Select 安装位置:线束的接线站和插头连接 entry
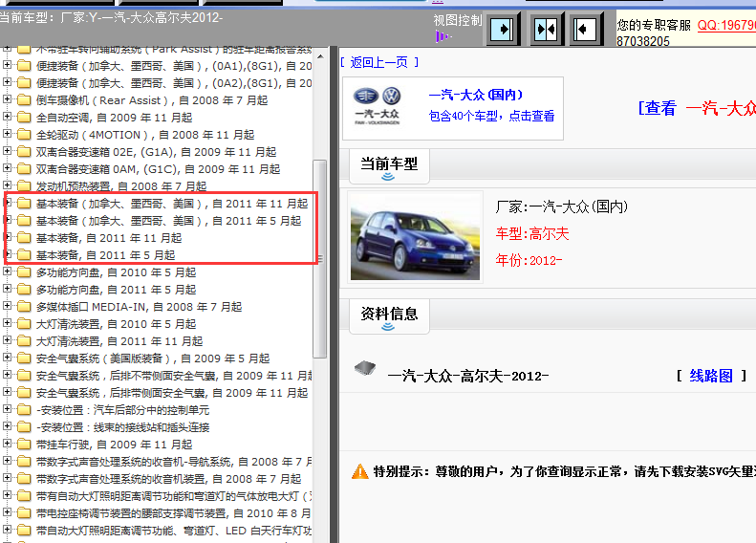The height and width of the screenshot is (543, 756). (x=123, y=427)
